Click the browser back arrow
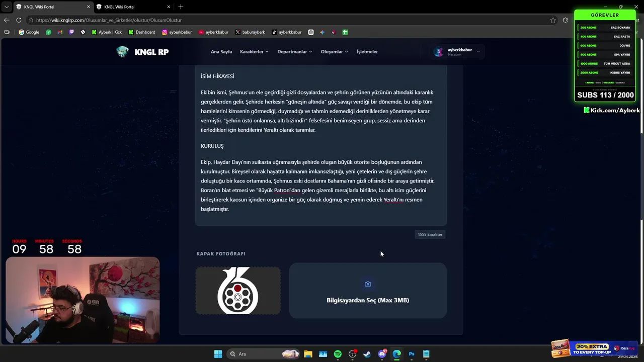 pos(7,20)
